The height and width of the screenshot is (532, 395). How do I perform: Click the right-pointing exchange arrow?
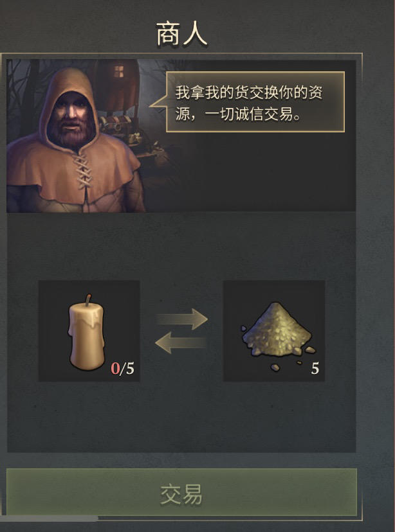click(x=182, y=319)
